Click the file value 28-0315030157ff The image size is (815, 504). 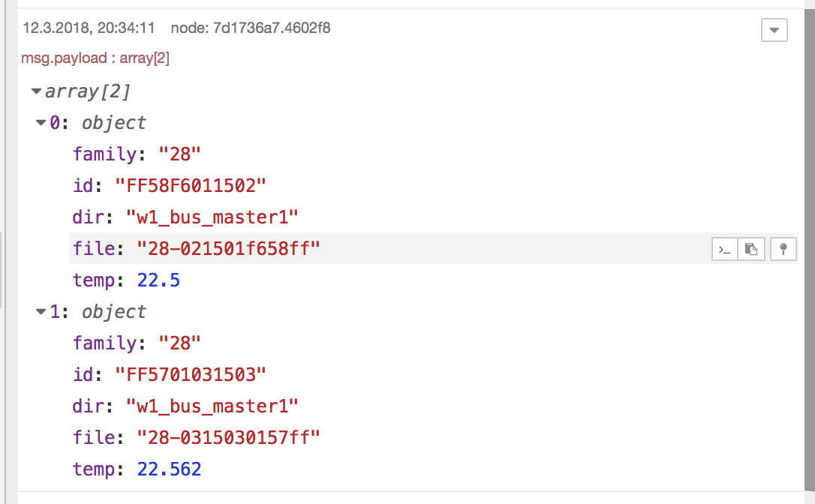pyautogui.click(x=228, y=437)
